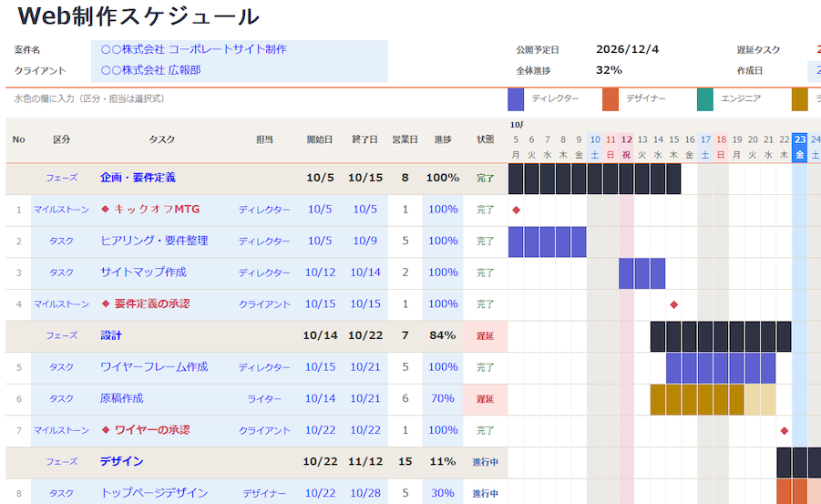Open 担当 クライアント dropdown in 要件定義の承認 row
The width and height of the screenshot is (821, 504).
[264, 304]
